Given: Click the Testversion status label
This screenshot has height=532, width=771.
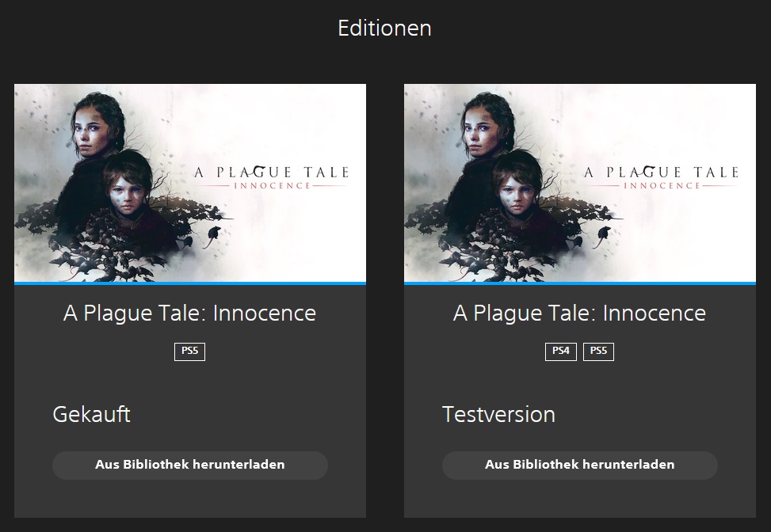Looking at the screenshot, I should click(x=498, y=414).
